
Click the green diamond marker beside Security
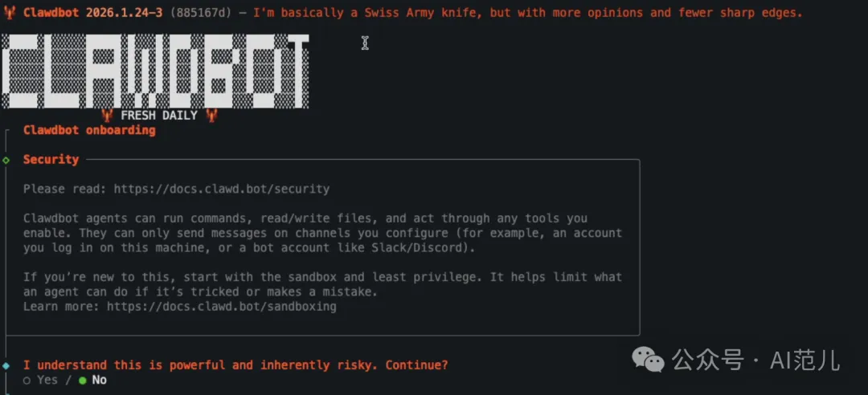[6, 160]
